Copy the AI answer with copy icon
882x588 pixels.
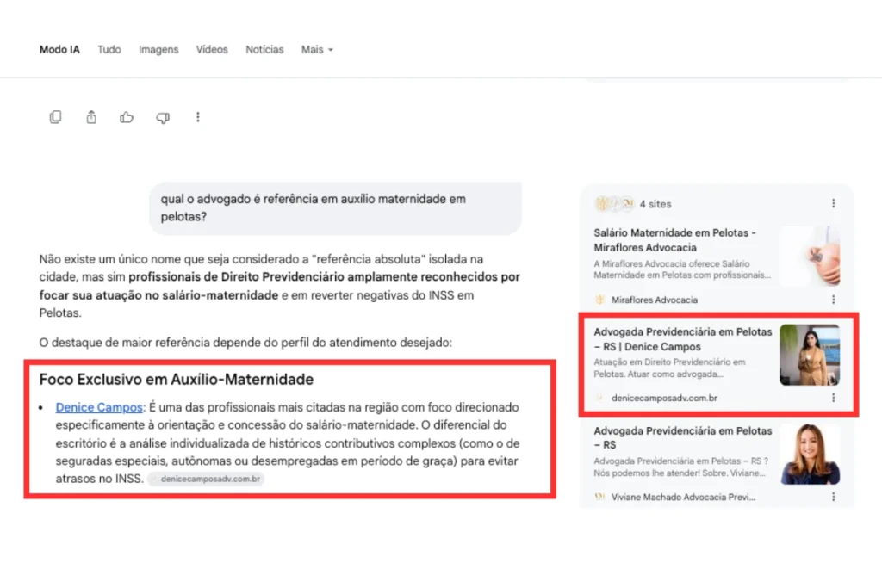point(55,117)
